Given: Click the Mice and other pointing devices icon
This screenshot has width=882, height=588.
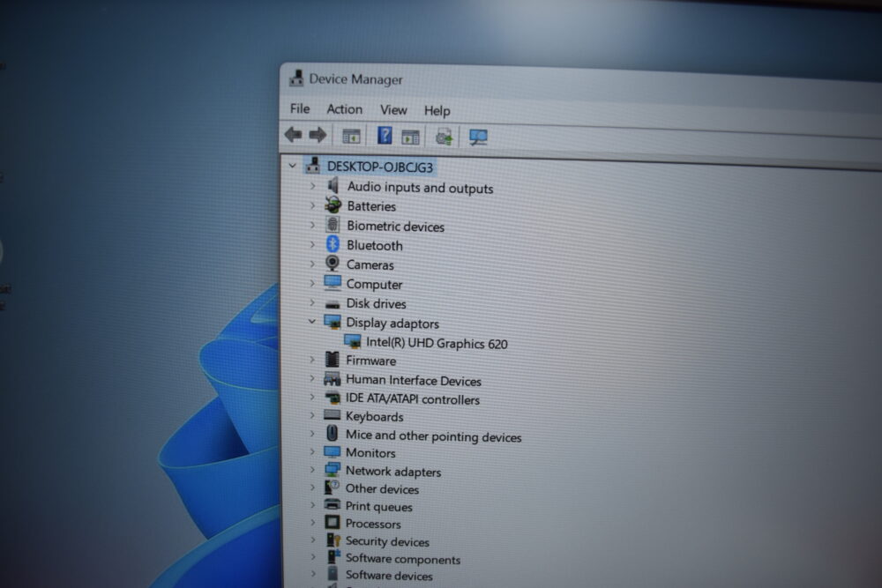Looking at the screenshot, I should pos(332,434).
